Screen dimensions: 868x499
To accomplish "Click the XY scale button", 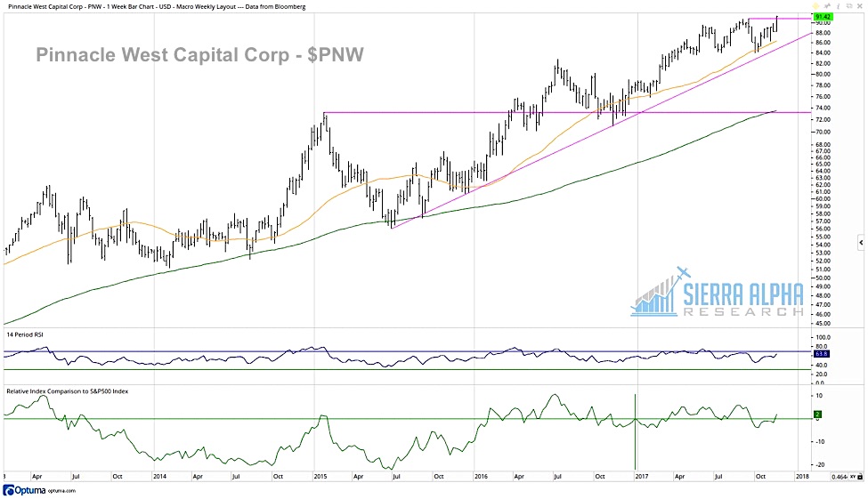I will tap(853, 477).
